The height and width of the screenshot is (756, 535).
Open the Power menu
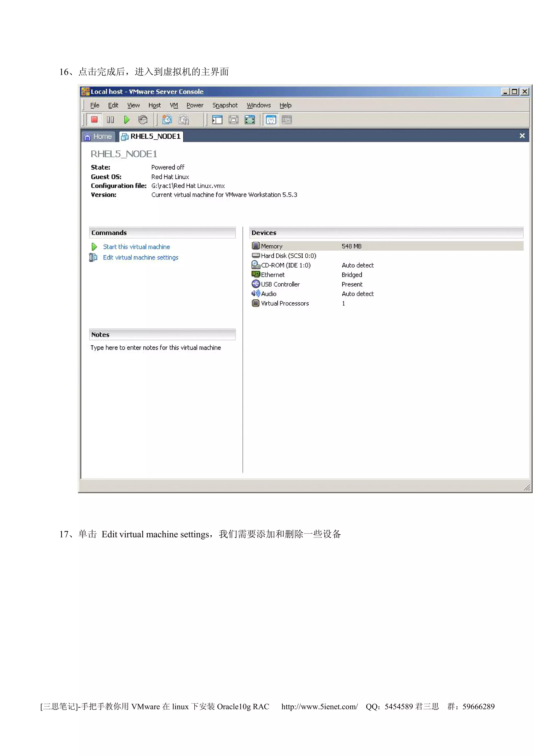(x=195, y=105)
